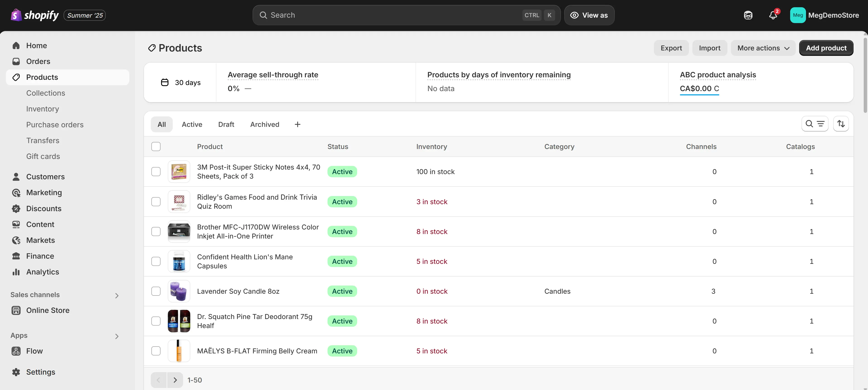Switch to the Active tab
This screenshot has width=868, height=390.
(192, 124)
